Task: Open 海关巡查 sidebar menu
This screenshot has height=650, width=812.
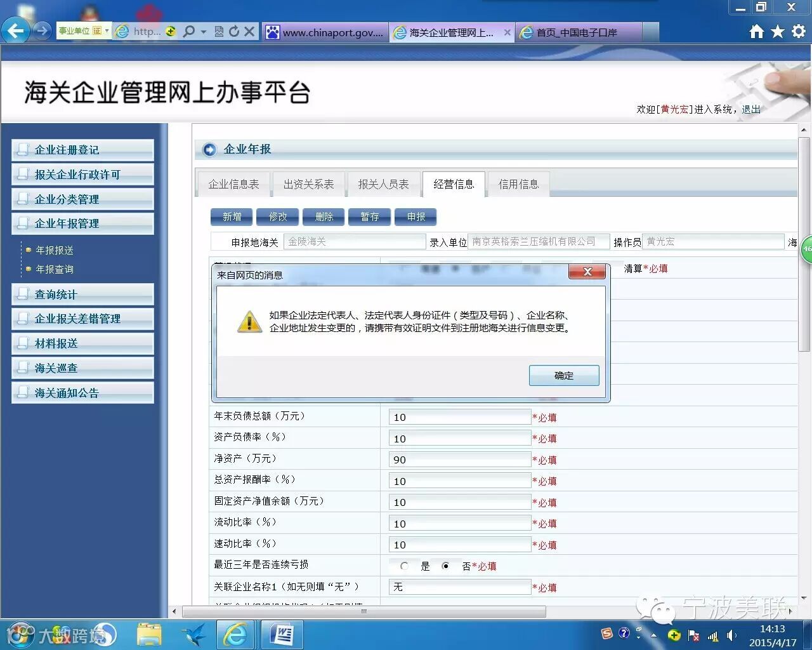Action: [82, 368]
